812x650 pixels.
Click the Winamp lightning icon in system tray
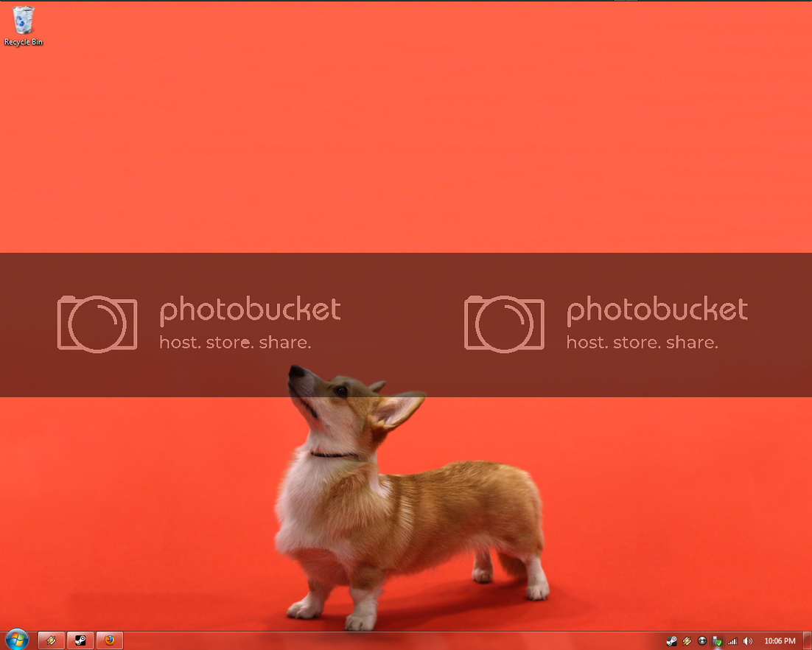(687, 641)
